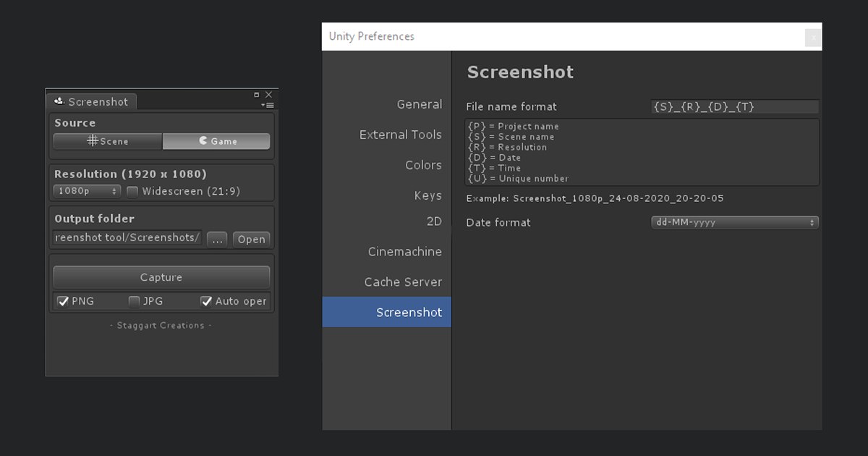This screenshot has height=456, width=868.
Task: Switch to Keys preferences
Action: pos(427,195)
